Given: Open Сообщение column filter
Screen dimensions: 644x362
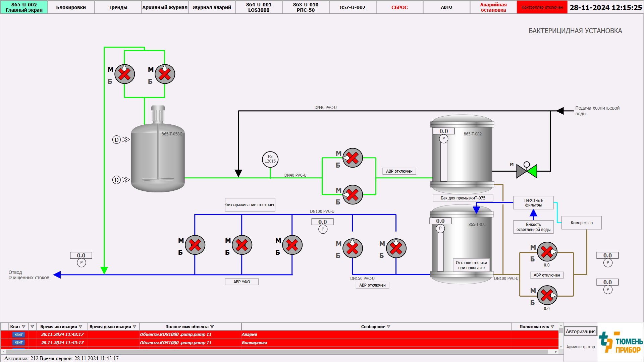Looking at the screenshot, I should tap(389, 326).
